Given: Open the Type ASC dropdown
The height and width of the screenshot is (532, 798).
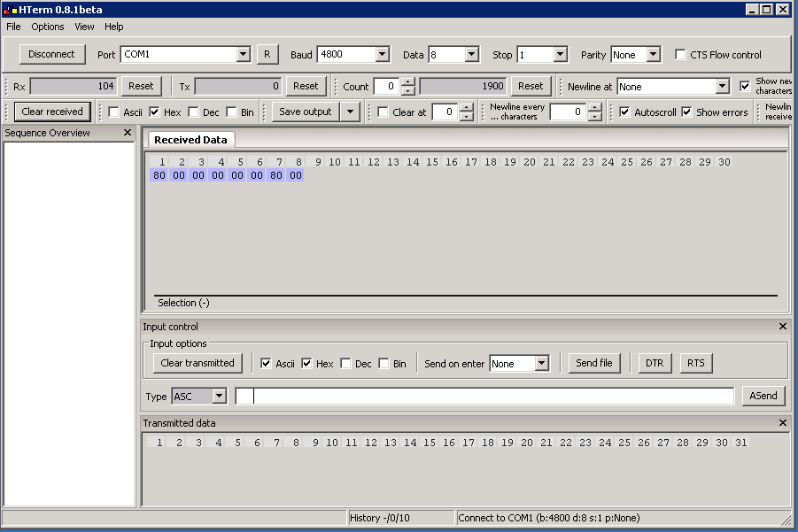Looking at the screenshot, I should [x=220, y=396].
